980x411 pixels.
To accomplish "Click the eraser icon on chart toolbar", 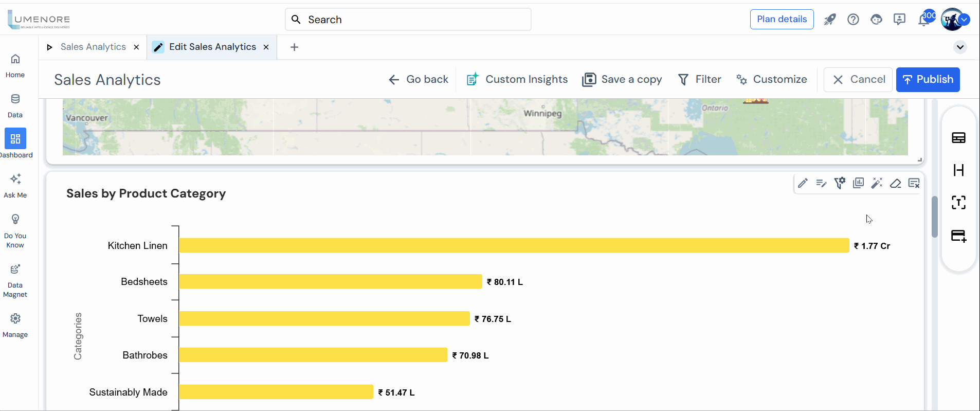I will pos(895,183).
